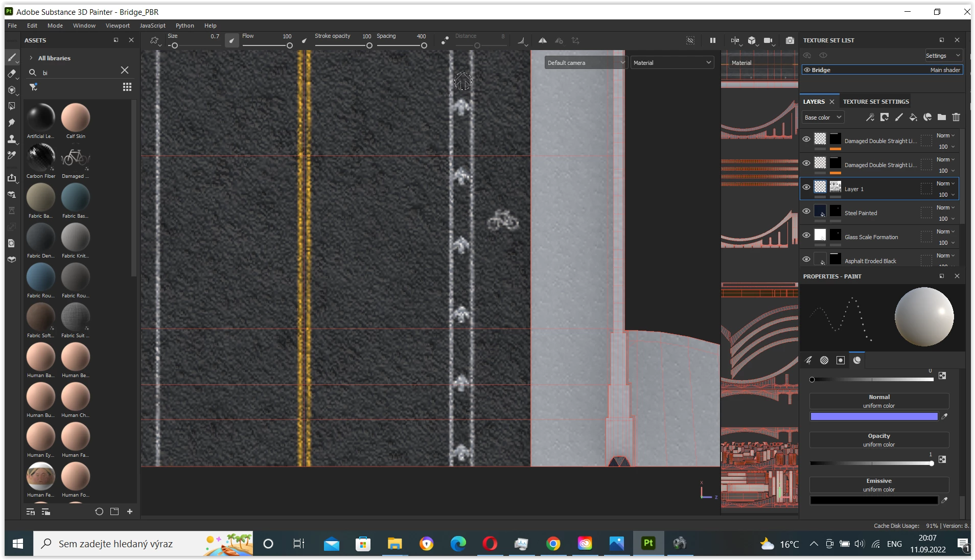Switch to Texture Set Settings tab

[876, 102]
